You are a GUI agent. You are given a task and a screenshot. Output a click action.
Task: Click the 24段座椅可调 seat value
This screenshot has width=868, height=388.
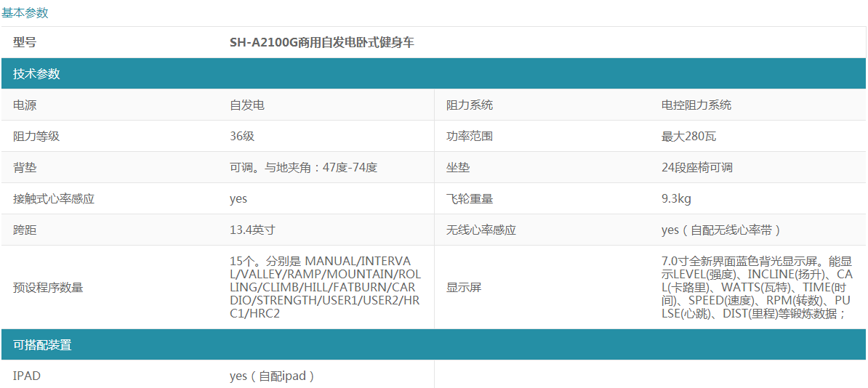click(x=696, y=168)
